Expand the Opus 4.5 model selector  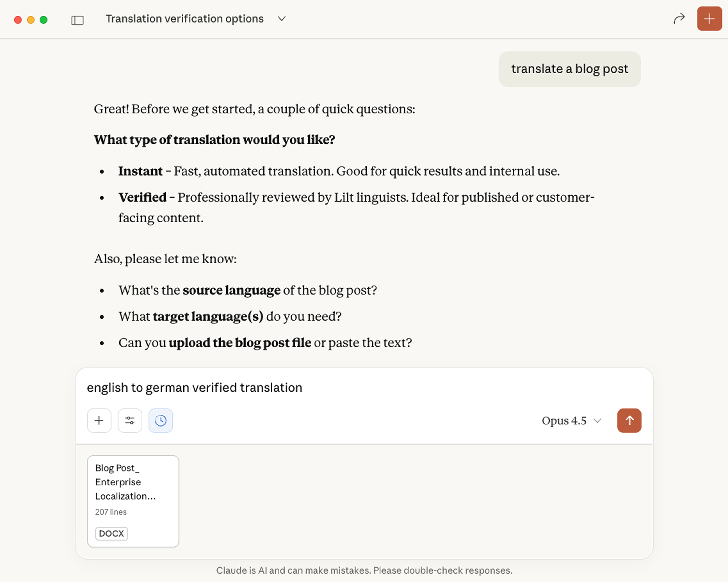[571, 421]
